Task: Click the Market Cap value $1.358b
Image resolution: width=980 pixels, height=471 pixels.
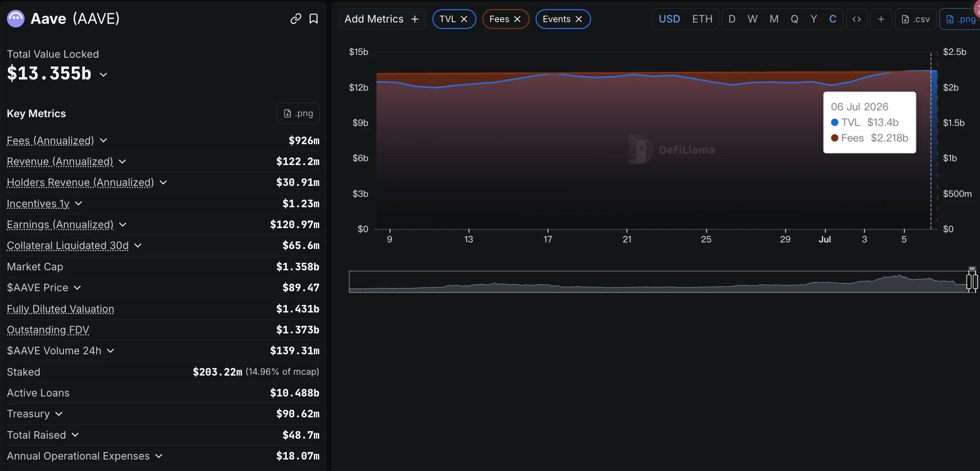Action: pyautogui.click(x=298, y=267)
